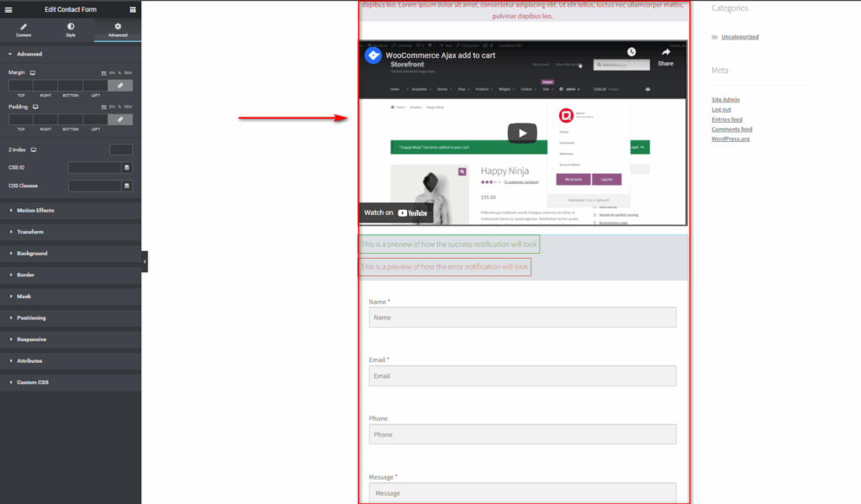The width and height of the screenshot is (861, 504).
Task: Click the Padding right input field
Action: pyautogui.click(x=45, y=119)
